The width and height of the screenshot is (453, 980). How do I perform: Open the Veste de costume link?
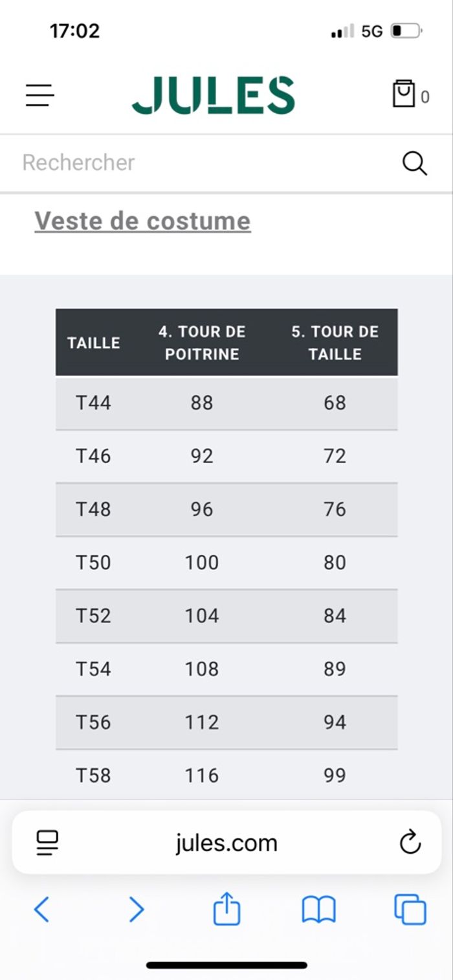click(x=142, y=221)
